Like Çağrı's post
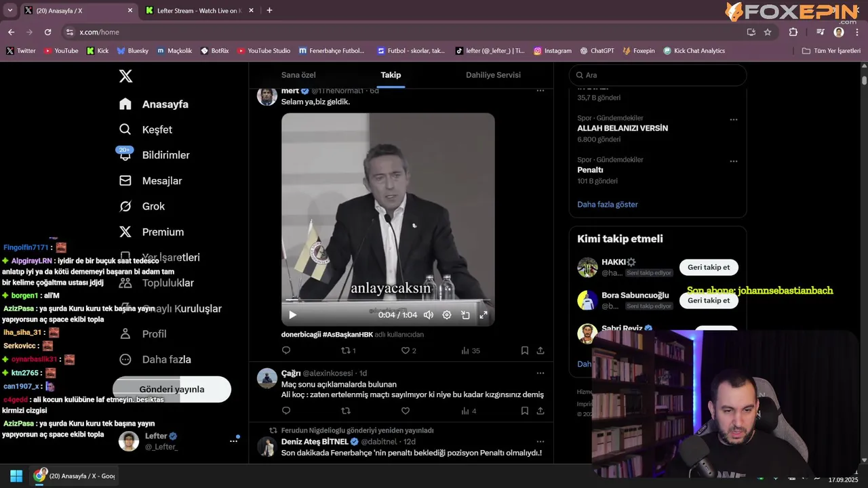868x488 pixels. pos(406,411)
